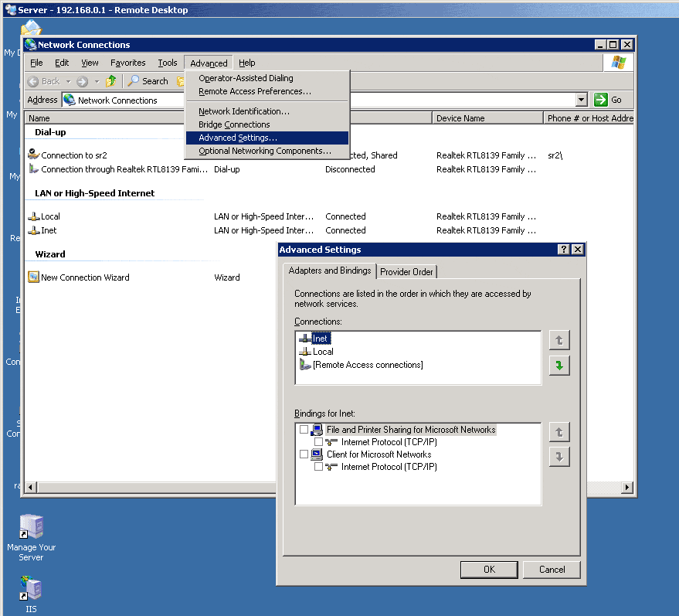Image resolution: width=679 pixels, height=616 pixels.
Task: Click the Search toolbar button
Action: pos(148,81)
